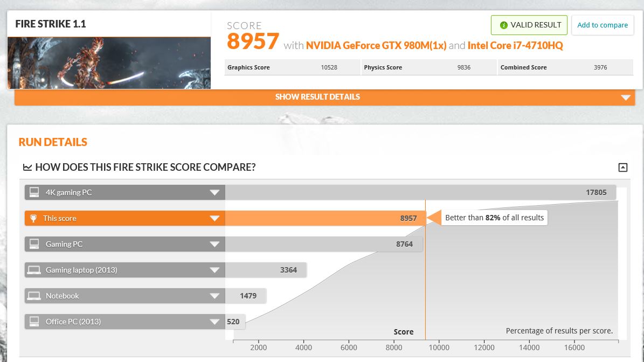The width and height of the screenshot is (644, 362).
Task: Click the Valid Result button
Action: pyautogui.click(x=529, y=25)
